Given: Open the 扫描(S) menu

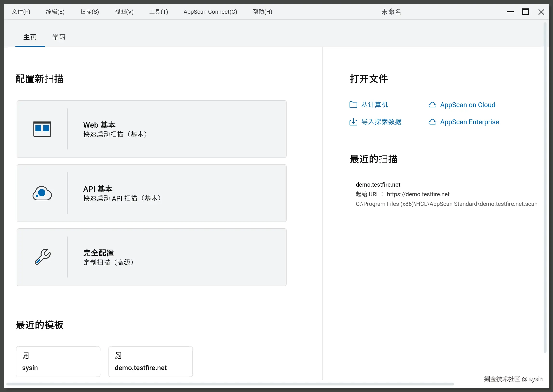Looking at the screenshot, I should click(x=89, y=12).
